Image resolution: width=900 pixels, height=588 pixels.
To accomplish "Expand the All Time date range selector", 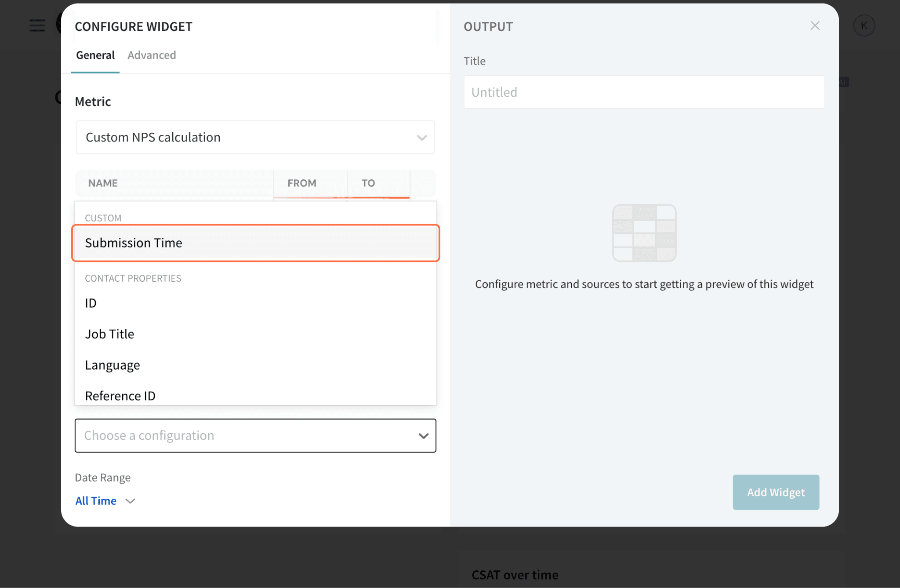I will pos(96,501).
